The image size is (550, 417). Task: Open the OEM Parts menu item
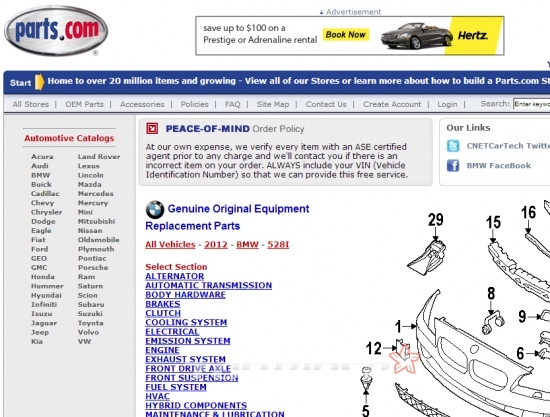[x=84, y=104]
